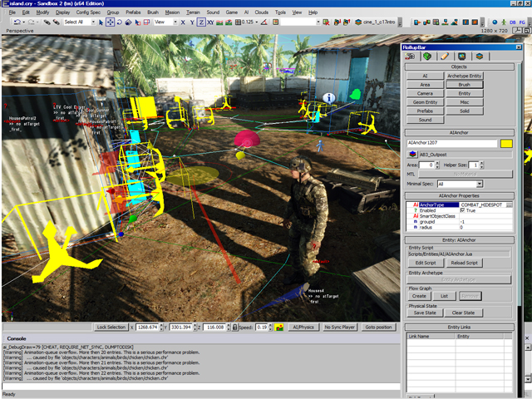
Task: Click the delete named selection red X icon
Action: [x=326, y=22]
